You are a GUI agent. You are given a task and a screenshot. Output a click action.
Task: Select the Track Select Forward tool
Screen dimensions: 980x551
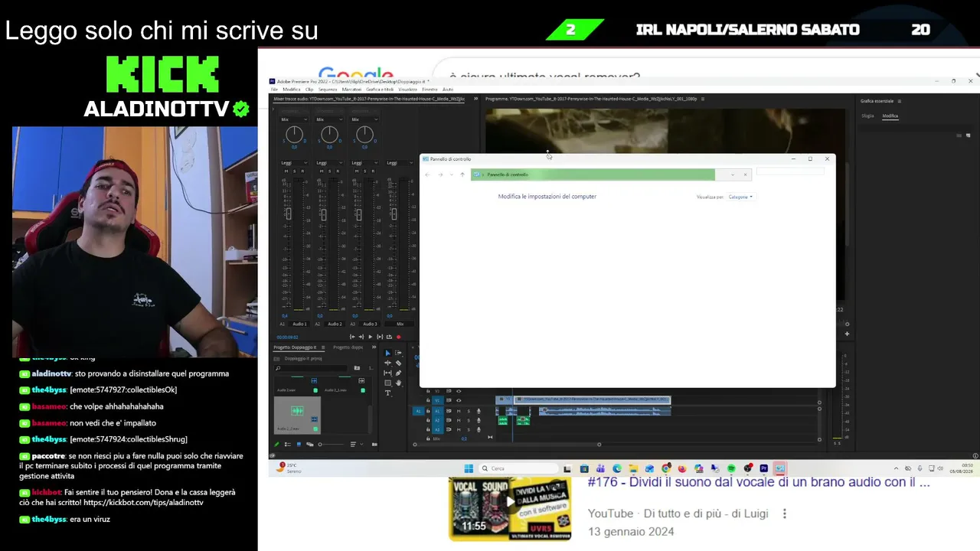point(398,353)
